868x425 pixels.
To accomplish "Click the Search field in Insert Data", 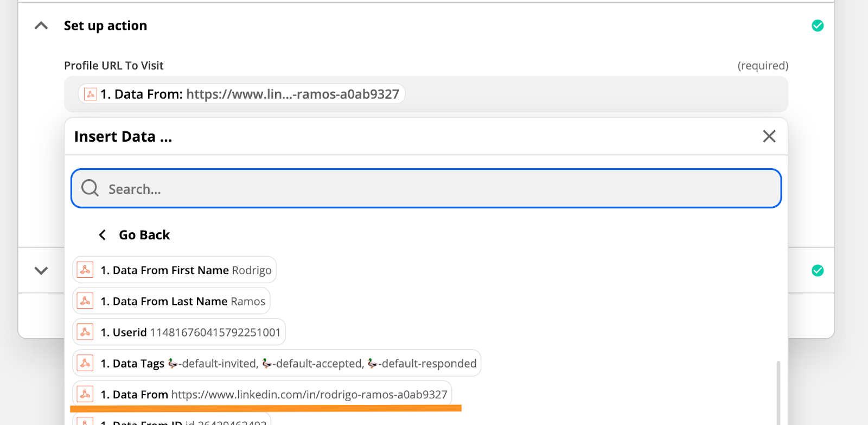I will click(426, 188).
